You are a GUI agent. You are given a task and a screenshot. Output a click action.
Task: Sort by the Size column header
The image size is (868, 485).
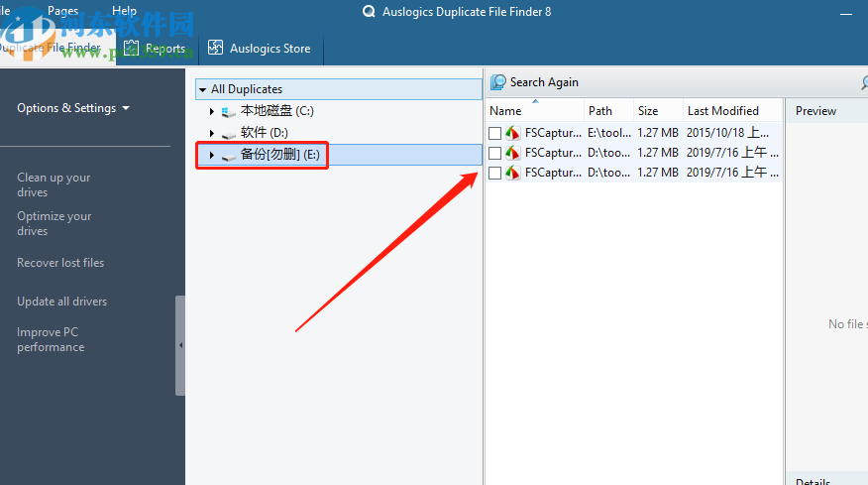tap(658, 111)
